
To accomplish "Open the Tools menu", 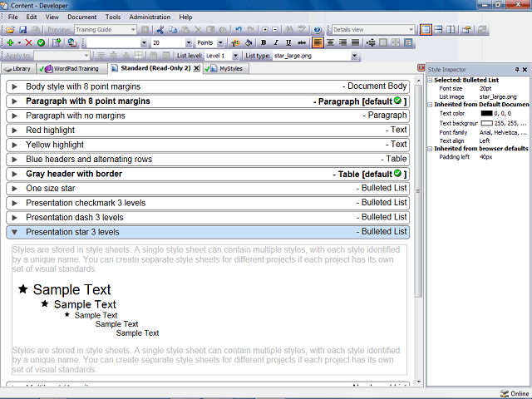I will click(113, 17).
